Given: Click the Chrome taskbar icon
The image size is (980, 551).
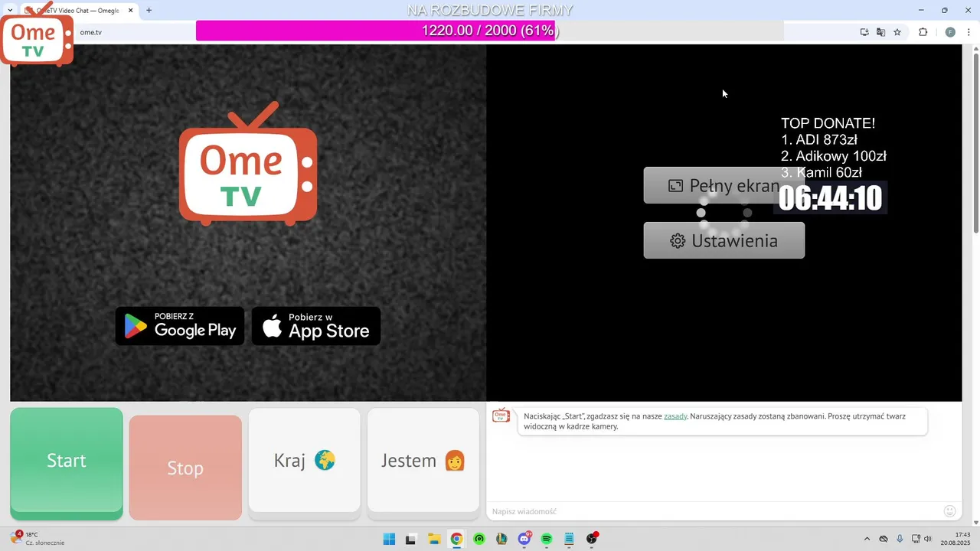Looking at the screenshot, I should point(456,539).
